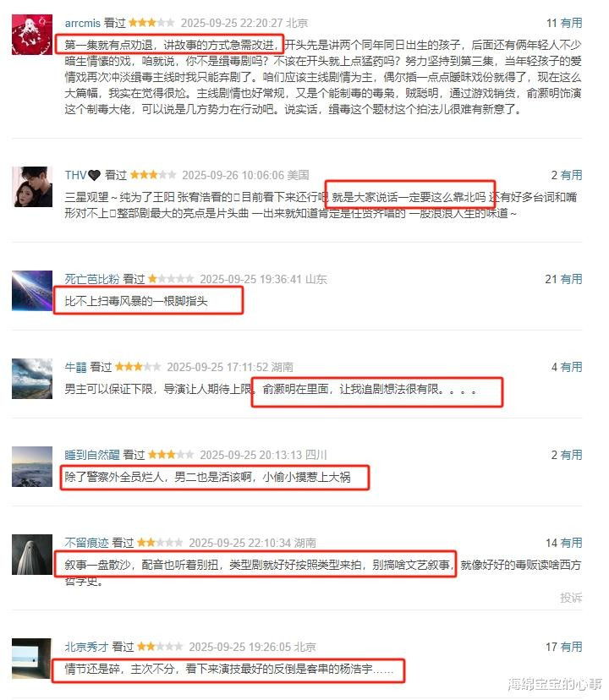This screenshot has height=700, width=609.
Task: Open 北京秀才 avatar image
Action: tap(32, 659)
